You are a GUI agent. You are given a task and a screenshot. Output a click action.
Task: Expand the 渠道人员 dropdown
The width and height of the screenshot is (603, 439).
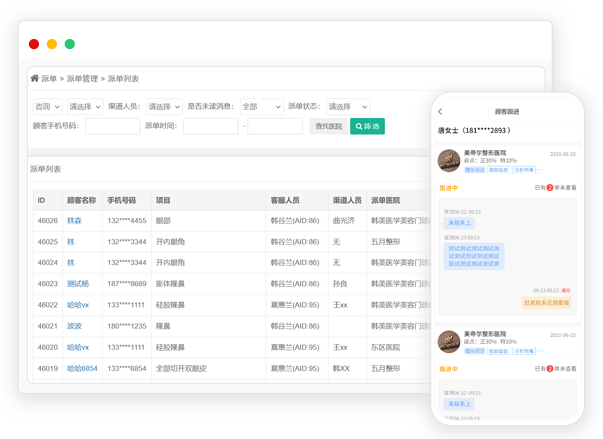pyautogui.click(x=163, y=106)
